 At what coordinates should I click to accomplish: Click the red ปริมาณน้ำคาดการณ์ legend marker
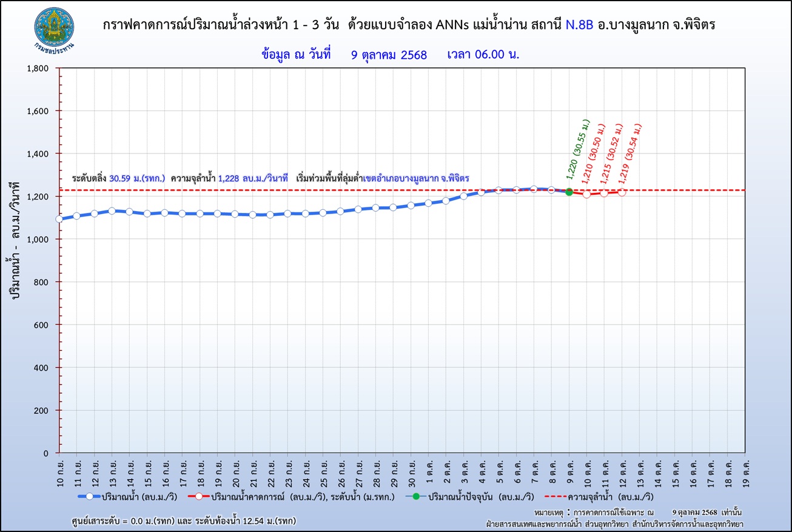pos(198,497)
